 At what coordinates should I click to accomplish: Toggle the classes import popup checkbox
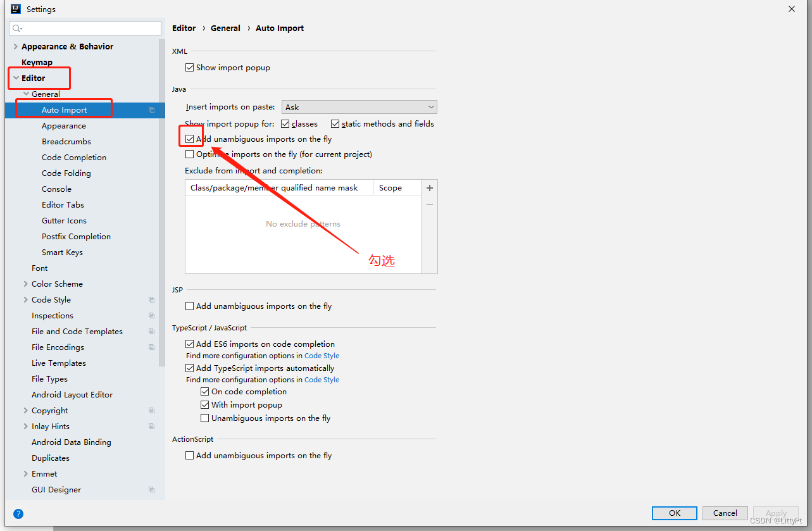[x=285, y=124]
